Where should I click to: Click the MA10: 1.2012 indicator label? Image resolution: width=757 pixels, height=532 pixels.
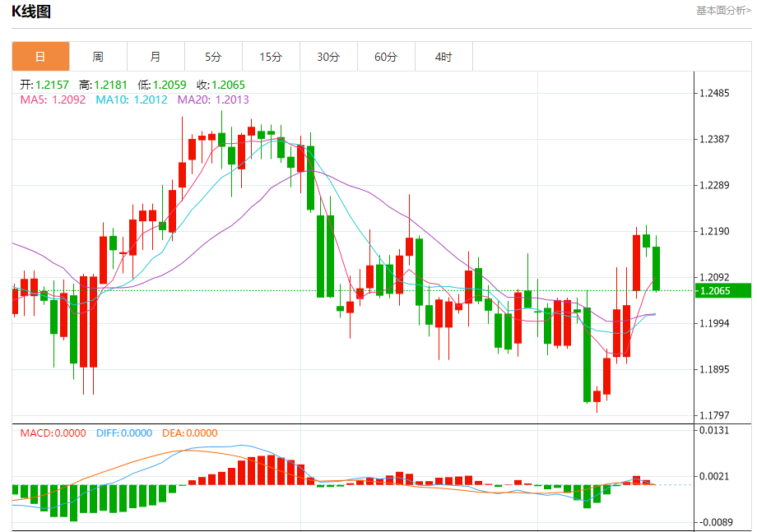pos(132,99)
